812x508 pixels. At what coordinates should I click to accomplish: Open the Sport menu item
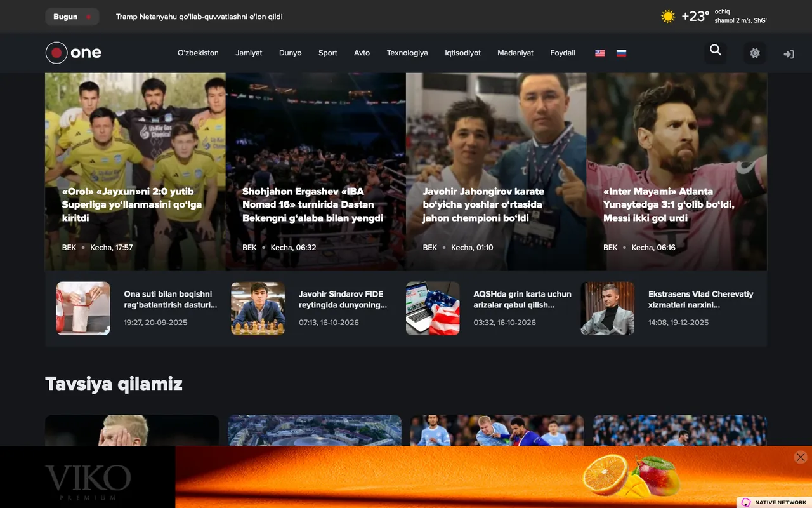[328, 53]
